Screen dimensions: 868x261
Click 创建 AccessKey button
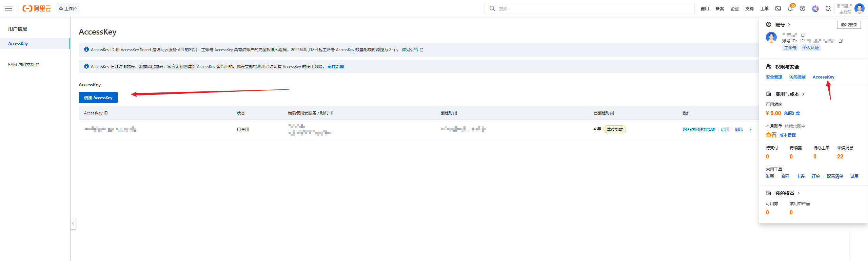click(98, 97)
